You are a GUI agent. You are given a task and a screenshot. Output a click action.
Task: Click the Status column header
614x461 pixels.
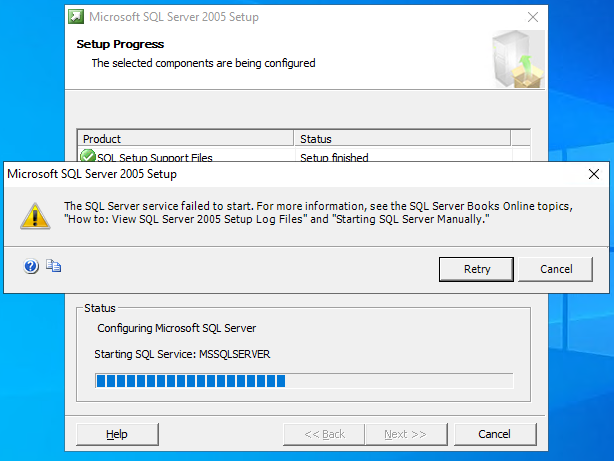click(403, 139)
